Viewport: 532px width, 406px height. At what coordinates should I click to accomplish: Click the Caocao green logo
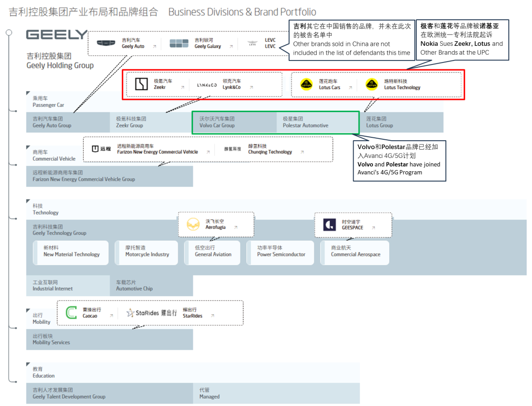[x=71, y=312]
